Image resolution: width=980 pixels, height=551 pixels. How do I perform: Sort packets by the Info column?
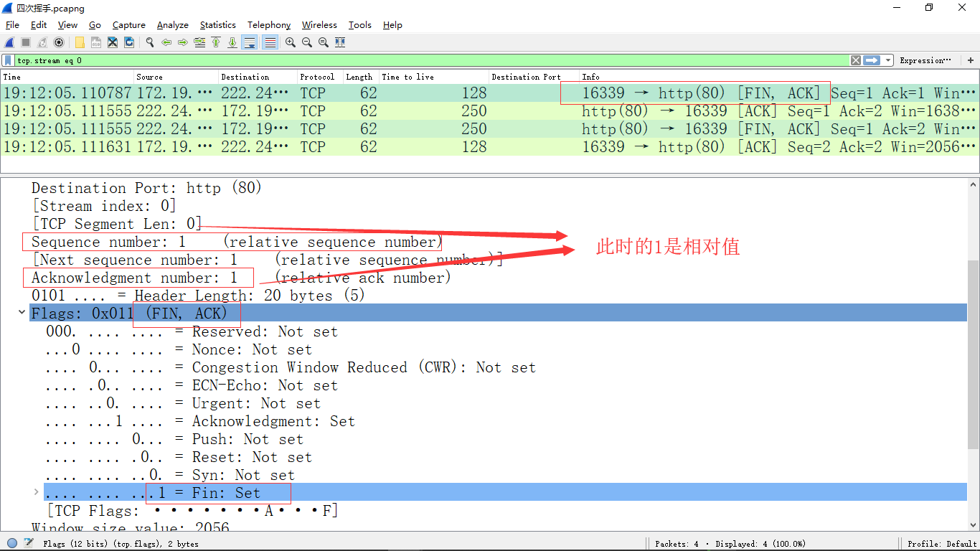click(779, 77)
